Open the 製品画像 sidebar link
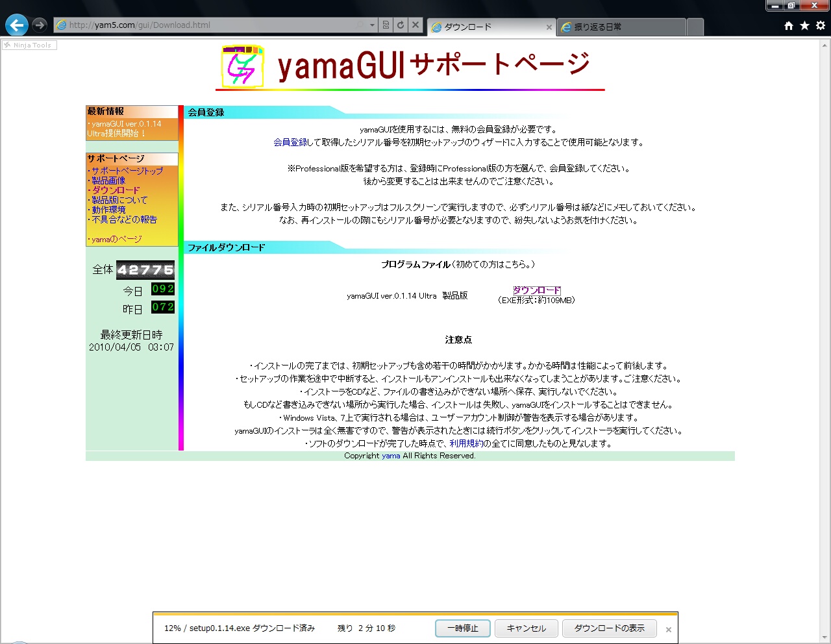This screenshot has height=644, width=831. (x=108, y=180)
